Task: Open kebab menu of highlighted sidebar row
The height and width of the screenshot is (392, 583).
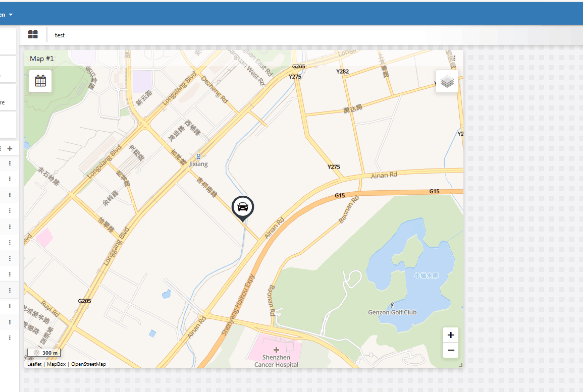Action: [10, 290]
